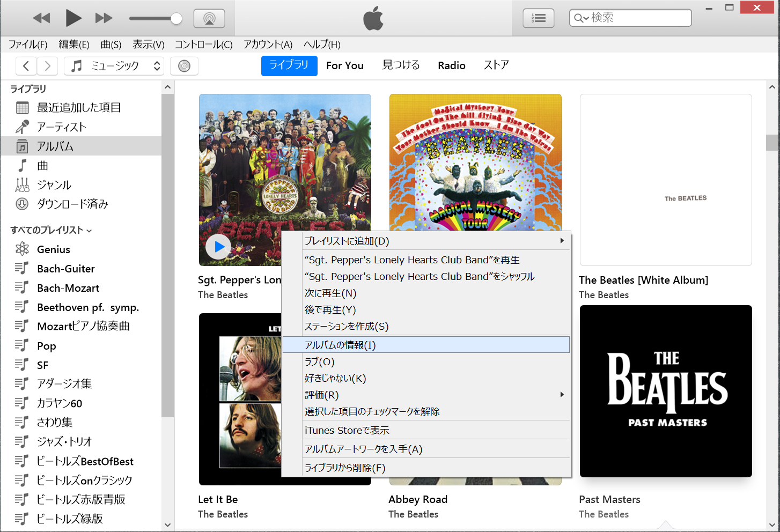This screenshot has height=532, width=780.
Task: Open the ファイル(F) menu
Action: coord(28,45)
